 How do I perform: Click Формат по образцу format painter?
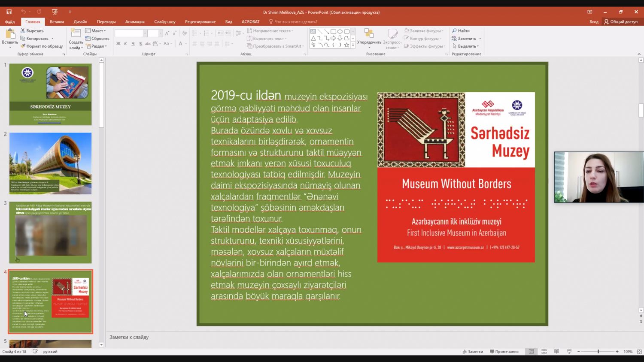42,46
